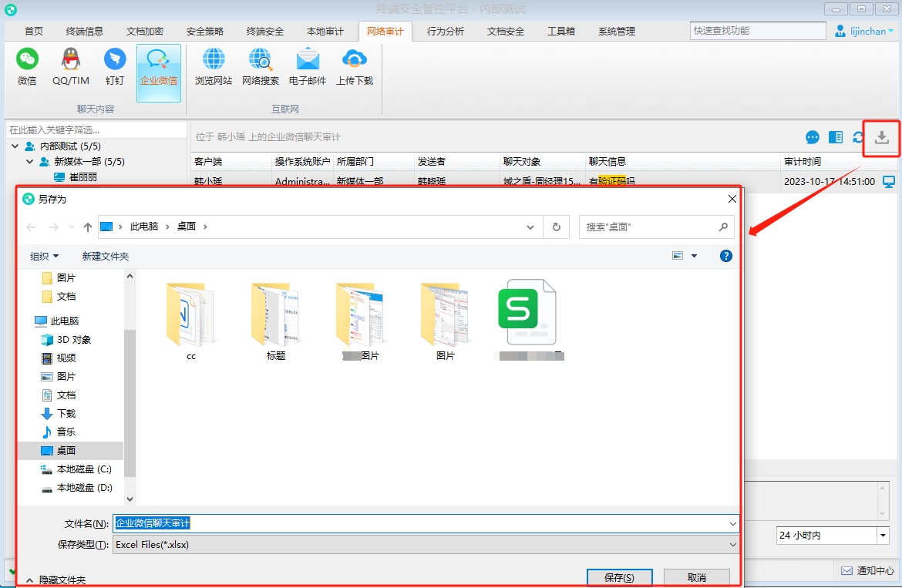The image size is (902, 588).
Task: Open the 保存类型 dropdown
Action: (x=732, y=545)
